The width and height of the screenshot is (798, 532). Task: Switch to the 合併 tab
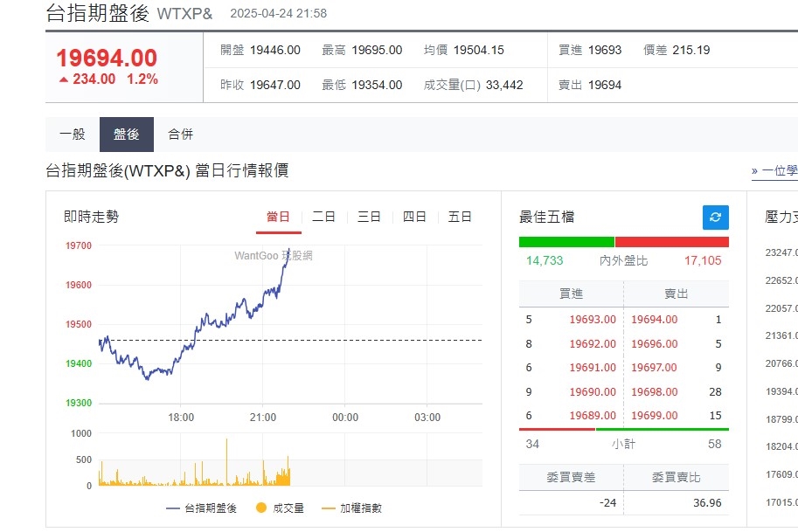[x=180, y=134]
